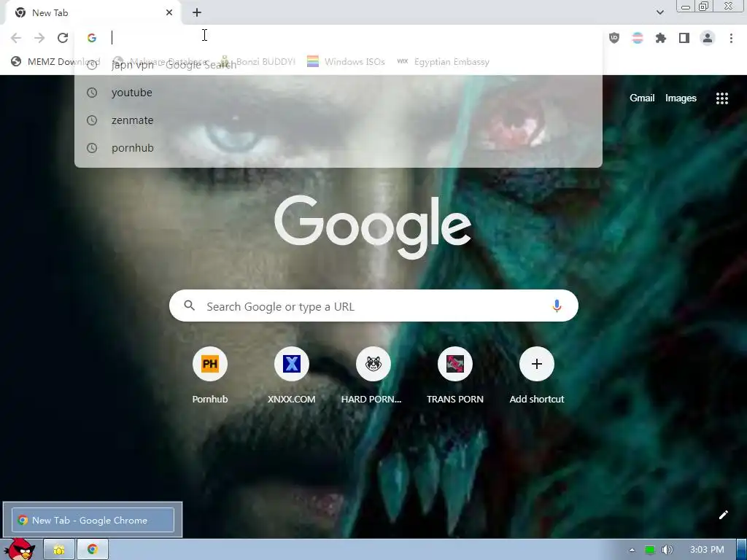The width and height of the screenshot is (747, 560).
Task: Select the 'zenmate' history suggestion
Action: click(x=338, y=120)
